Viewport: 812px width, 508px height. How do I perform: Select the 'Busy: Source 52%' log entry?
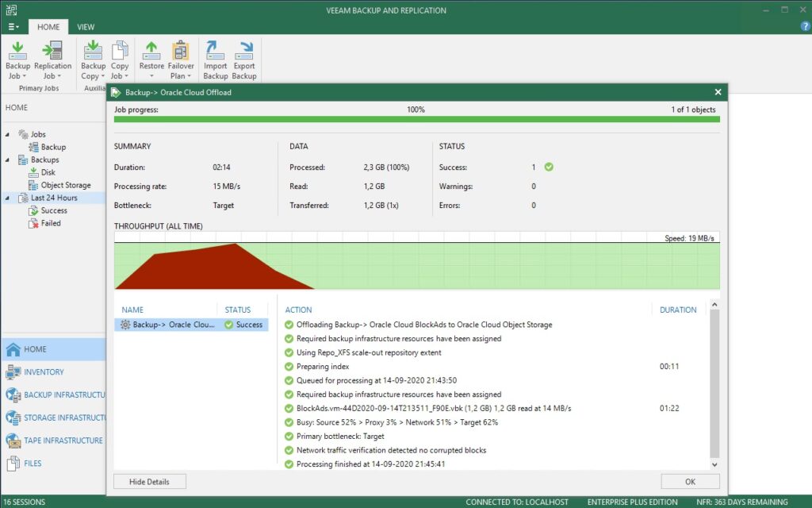pyautogui.click(x=392, y=422)
